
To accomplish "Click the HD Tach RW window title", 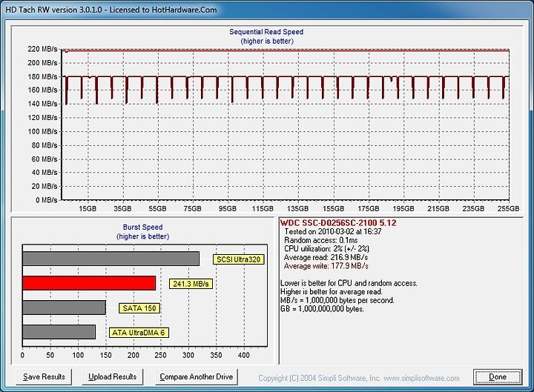I will pyautogui.click(x=111, y=10).
